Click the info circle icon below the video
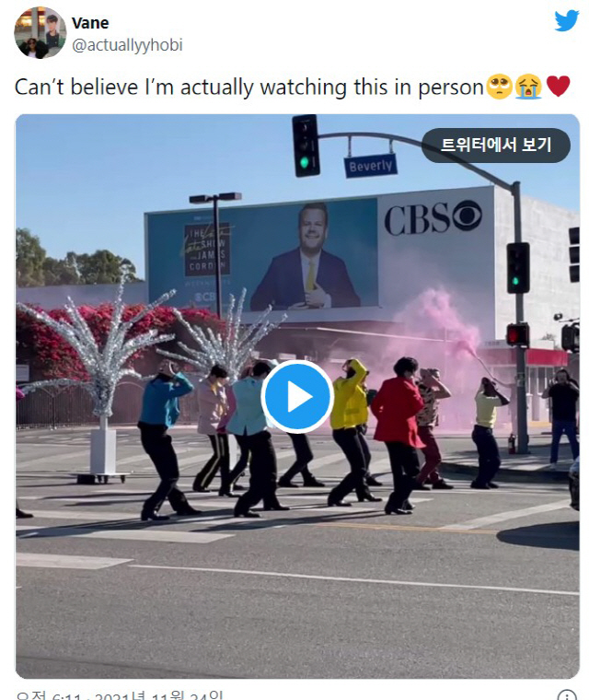 [567, 695]
